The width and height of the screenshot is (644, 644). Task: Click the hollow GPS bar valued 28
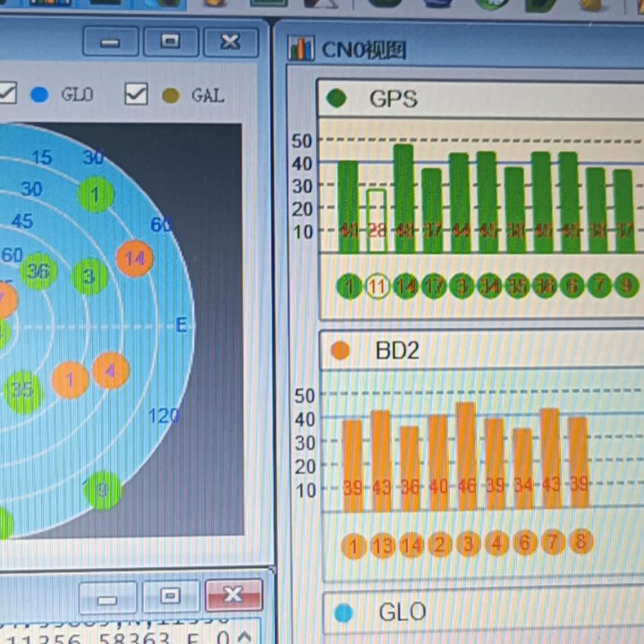coord(377,221)
